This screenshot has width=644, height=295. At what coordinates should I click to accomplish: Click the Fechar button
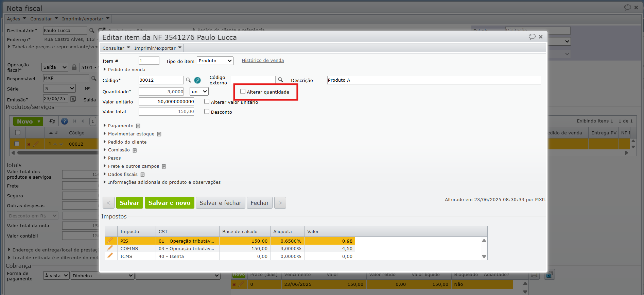260,203
